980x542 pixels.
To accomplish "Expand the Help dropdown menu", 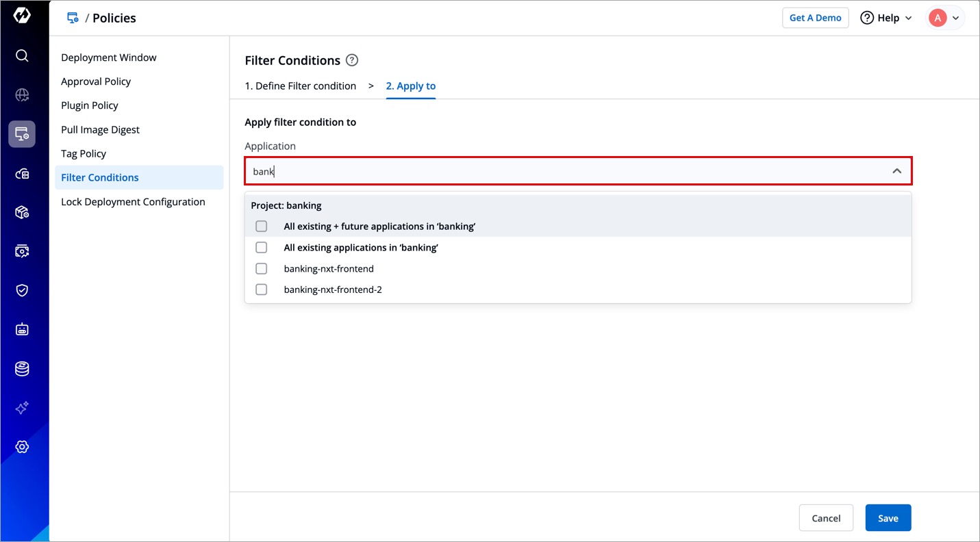I will pyautogui.click(x=886, y=18).
